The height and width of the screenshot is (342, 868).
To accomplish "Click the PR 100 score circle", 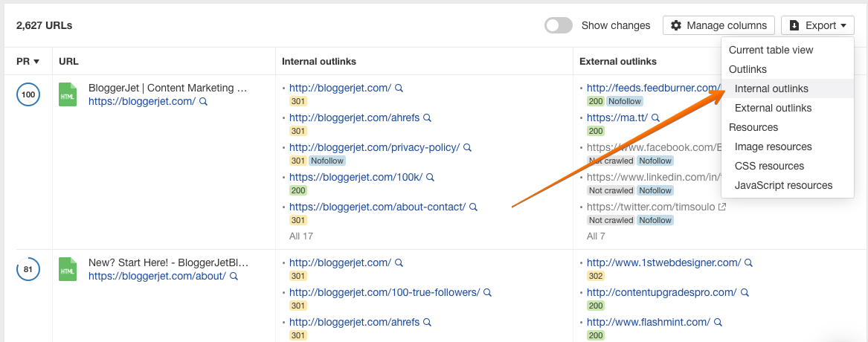I will pos(28,94).
